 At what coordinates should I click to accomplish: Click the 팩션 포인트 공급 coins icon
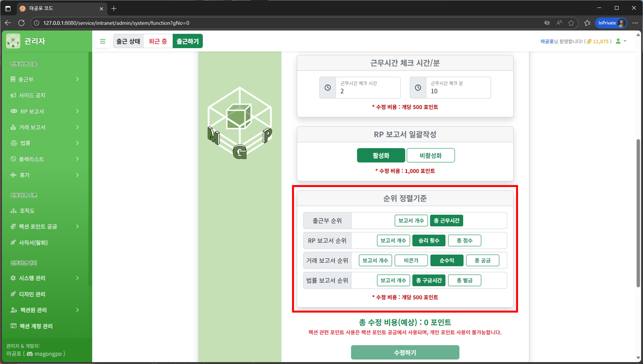click(x=13, y=226)
